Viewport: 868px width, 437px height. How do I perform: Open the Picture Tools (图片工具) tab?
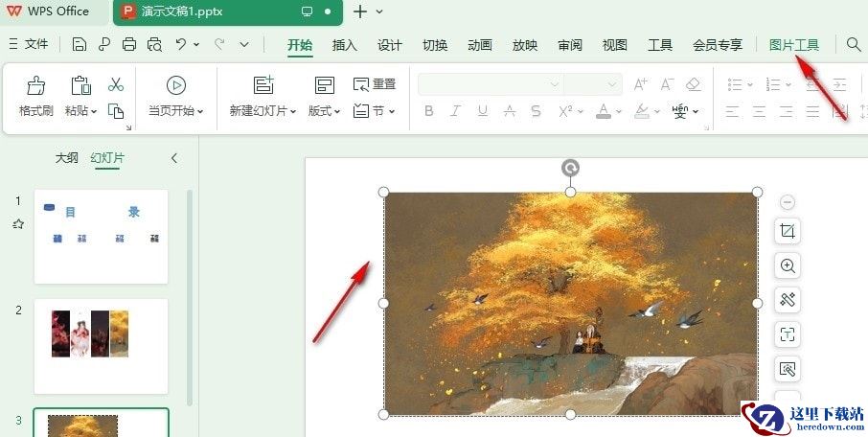click(x=794, y=45)
